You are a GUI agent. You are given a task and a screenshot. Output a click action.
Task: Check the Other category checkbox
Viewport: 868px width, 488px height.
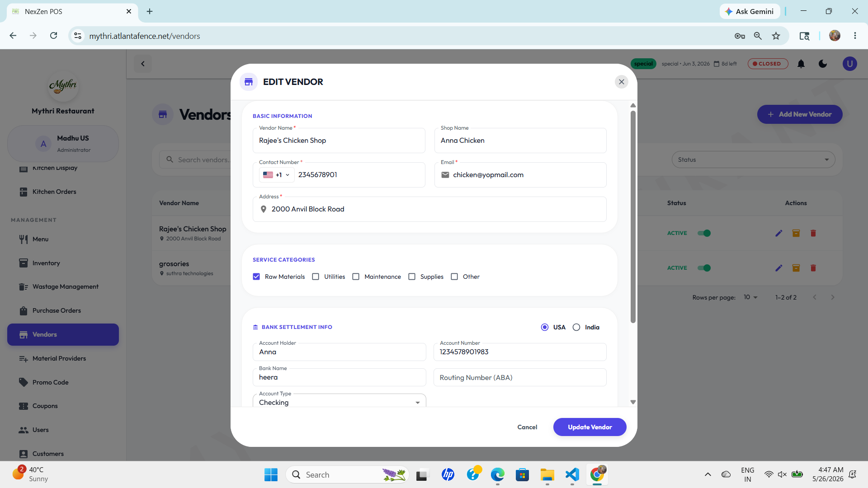pos(454,277)
